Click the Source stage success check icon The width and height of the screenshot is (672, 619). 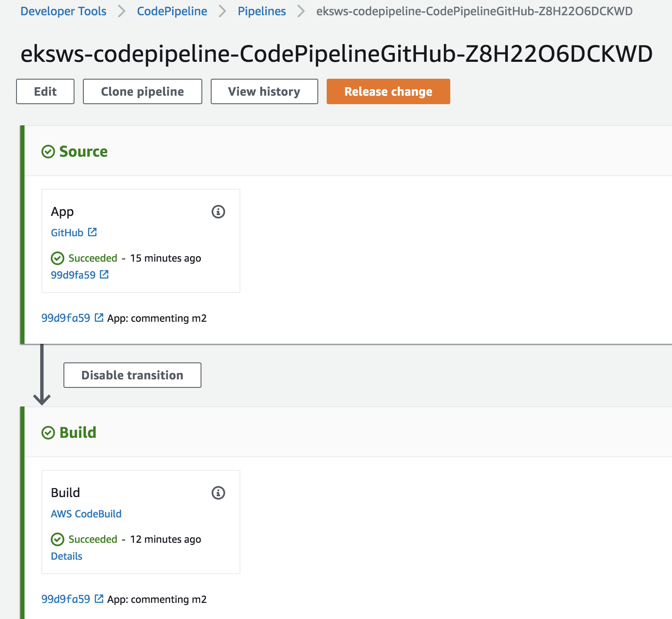(48, 152)
